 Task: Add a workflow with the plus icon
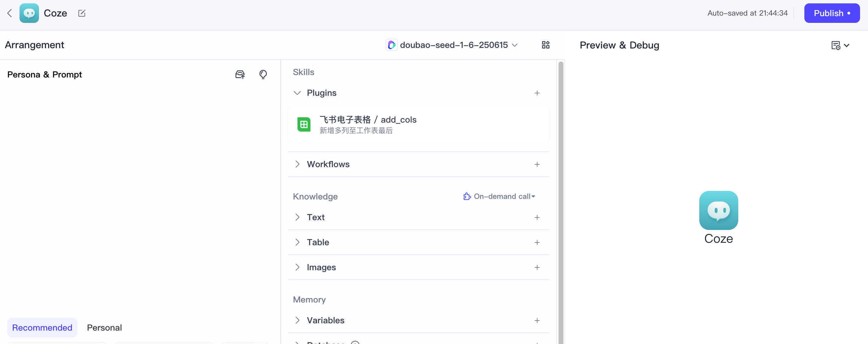(x=537, y=165)
